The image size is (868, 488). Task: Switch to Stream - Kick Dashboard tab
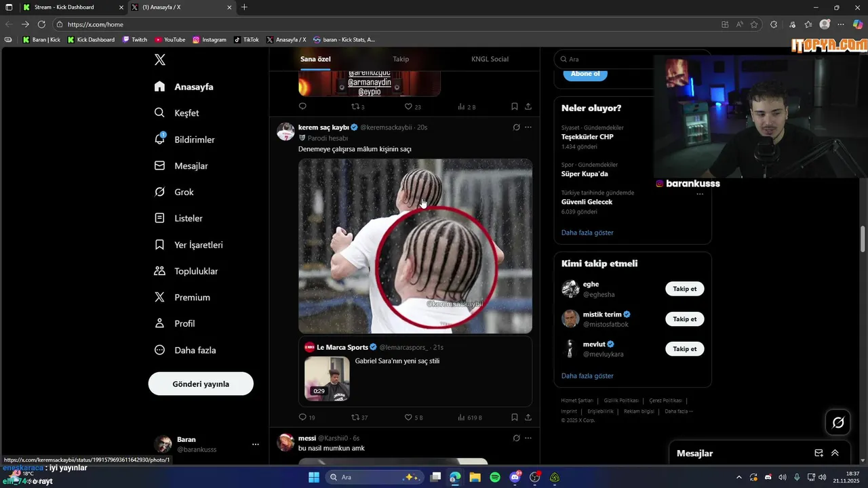coord(73,7)
